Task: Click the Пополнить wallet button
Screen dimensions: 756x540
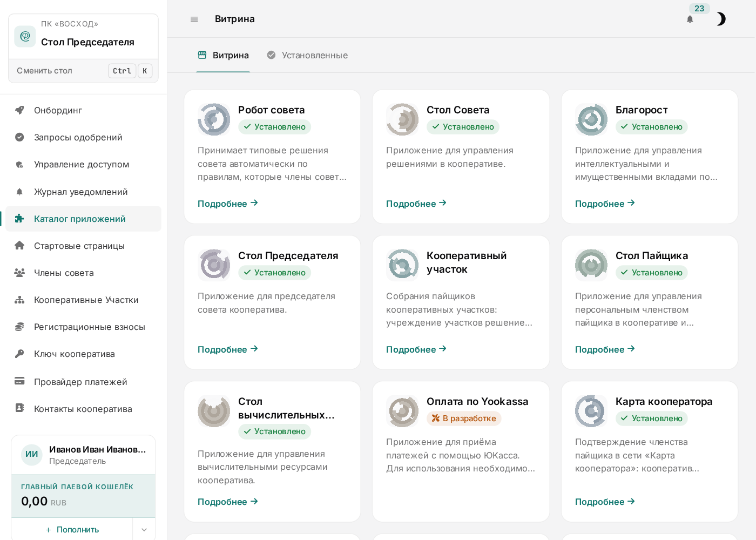Action: 72,530
